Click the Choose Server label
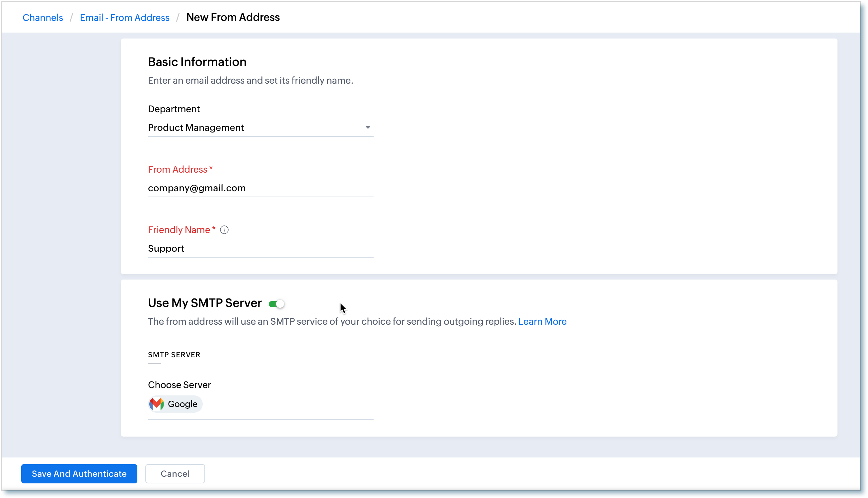 (180, 385)
